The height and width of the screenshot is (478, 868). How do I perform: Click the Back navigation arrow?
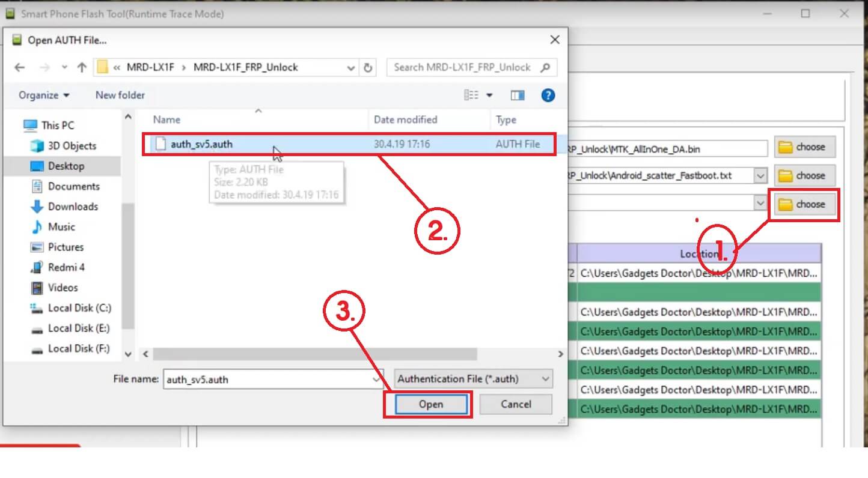(x=20, y=67)
